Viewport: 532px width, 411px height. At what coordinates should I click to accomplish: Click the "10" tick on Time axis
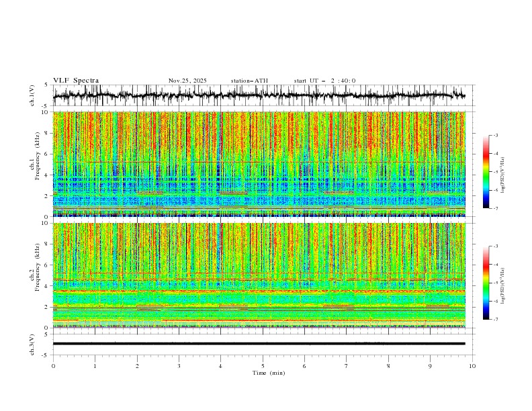[x=472, y=366]
